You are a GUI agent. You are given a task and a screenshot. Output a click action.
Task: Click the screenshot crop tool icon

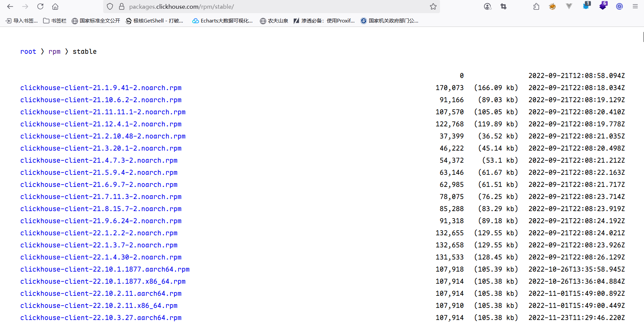click(504, 6)
